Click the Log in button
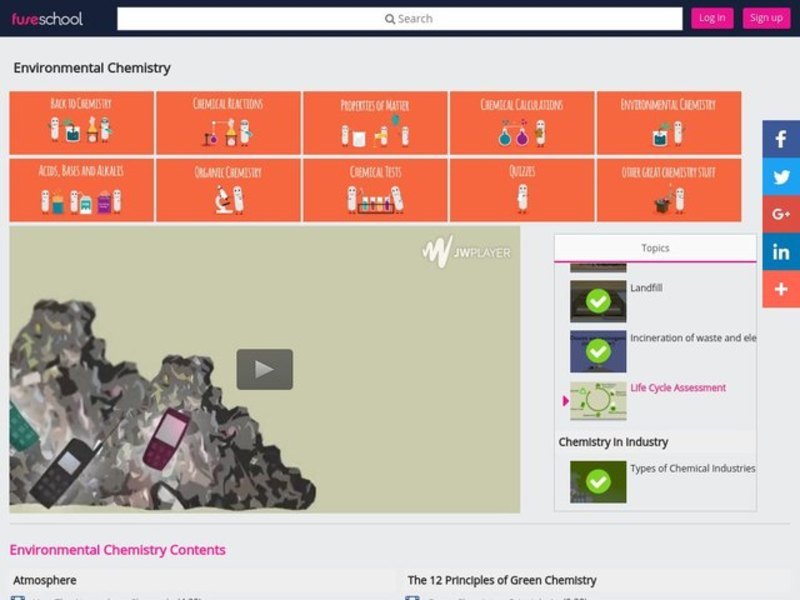 712,18
